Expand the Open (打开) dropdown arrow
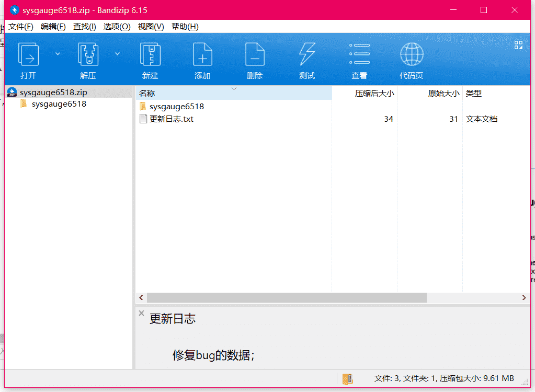Image resolution: width=535 pixels, height=392 pixels. [58, 54]
